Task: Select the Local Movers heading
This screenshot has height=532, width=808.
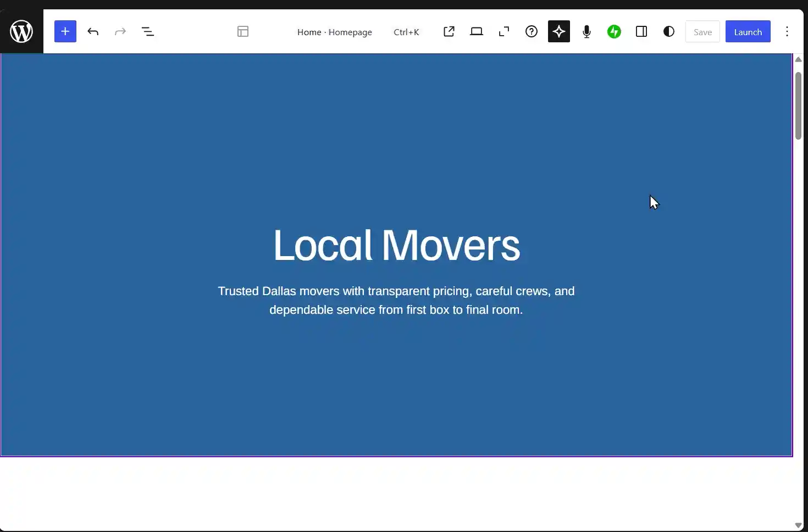Action: (396, 245)
